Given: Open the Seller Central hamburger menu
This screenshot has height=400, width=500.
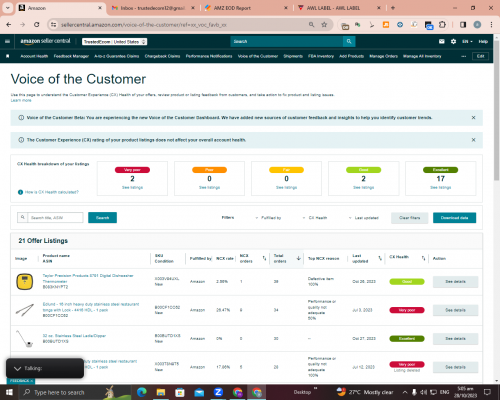Looking at the screenshot, I should tap(7, 42).
